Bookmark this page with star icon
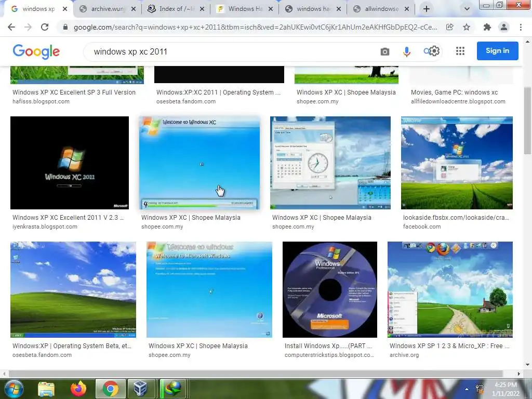The height and width of the screenshot is (399, 532). click(x=467, y=27)
